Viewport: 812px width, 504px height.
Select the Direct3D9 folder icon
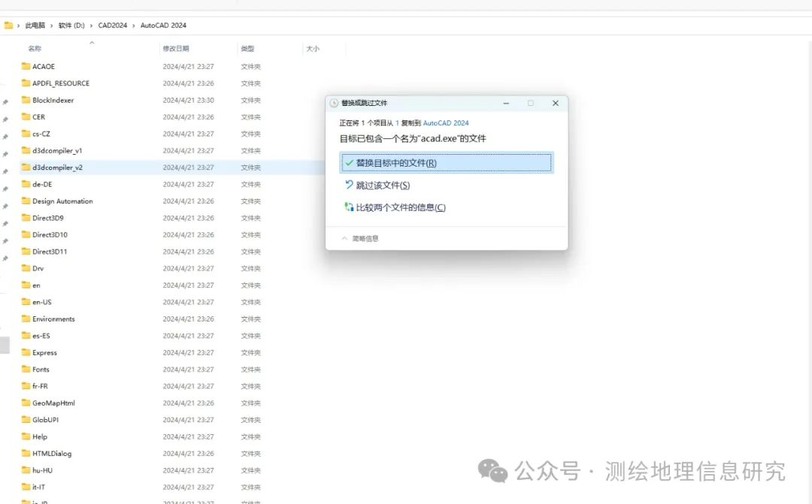point(26,217)
